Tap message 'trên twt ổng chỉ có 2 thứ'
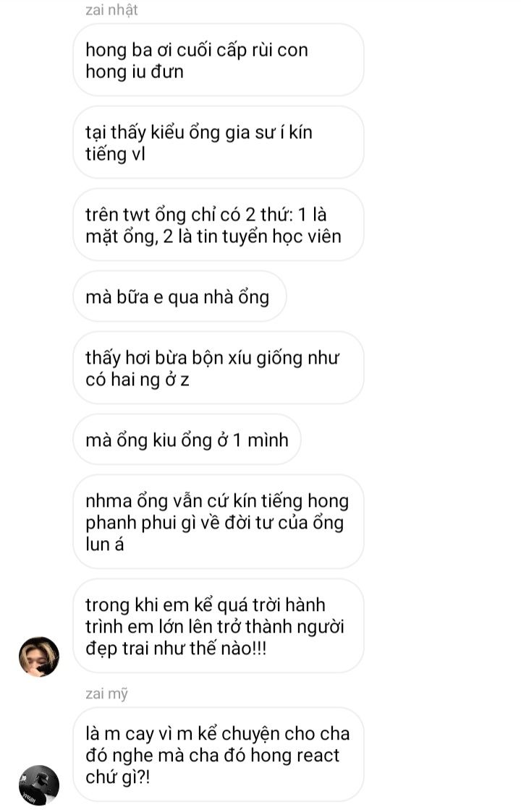This screenshot has width=521, height=812. [219, 225]
